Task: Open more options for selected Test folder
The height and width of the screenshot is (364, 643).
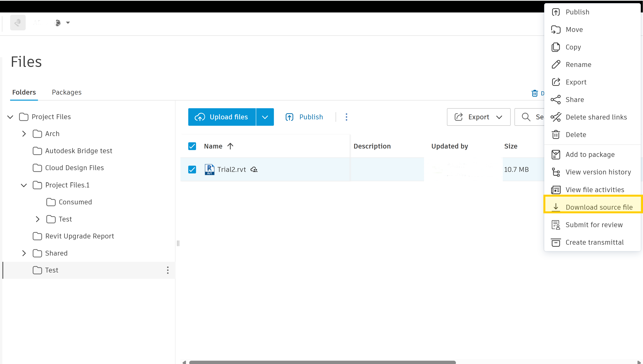Action: click(168, 270)
